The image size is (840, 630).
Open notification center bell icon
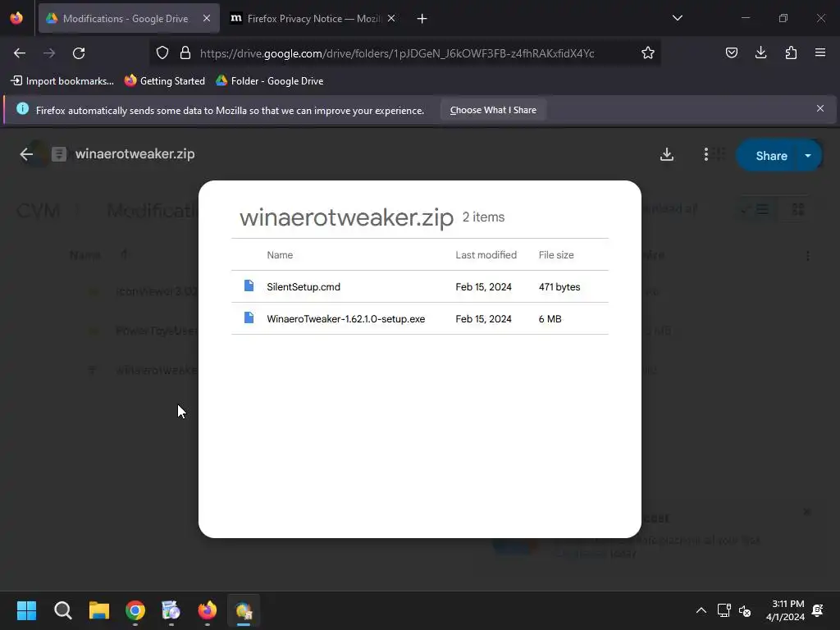click(818, 610)
